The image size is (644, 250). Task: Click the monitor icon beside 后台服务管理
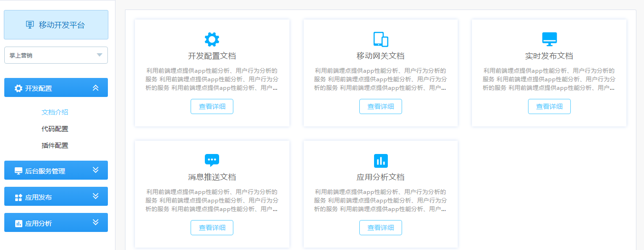tap(19, 171)
